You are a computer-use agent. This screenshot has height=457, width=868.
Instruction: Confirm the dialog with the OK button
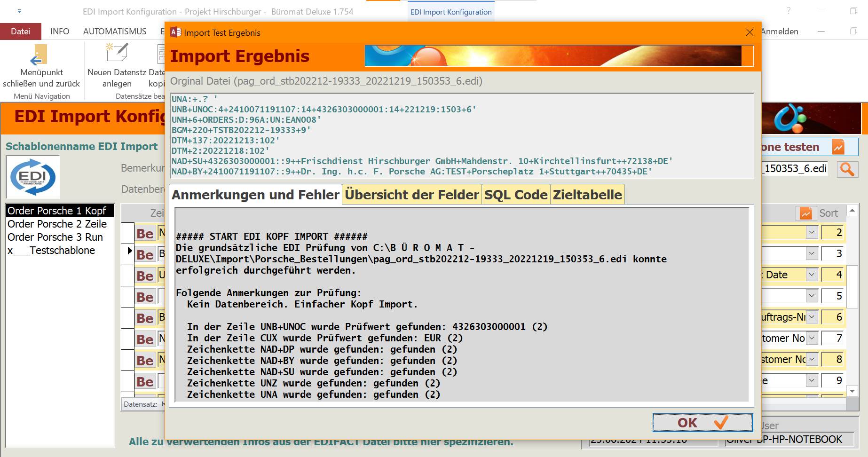702,423
